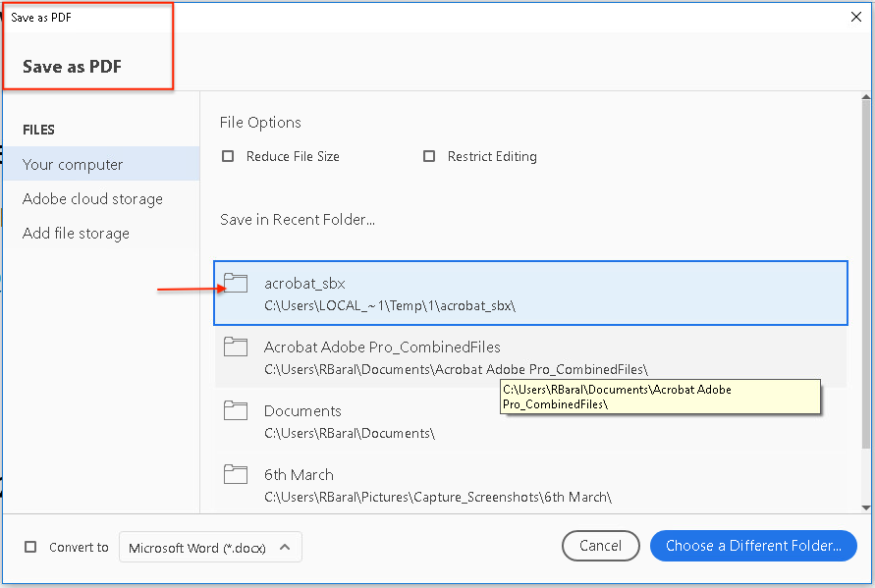This screenshot has width=875, height=588.
Task: Select Your computer in Files sidebar
Action: [73, 165]
